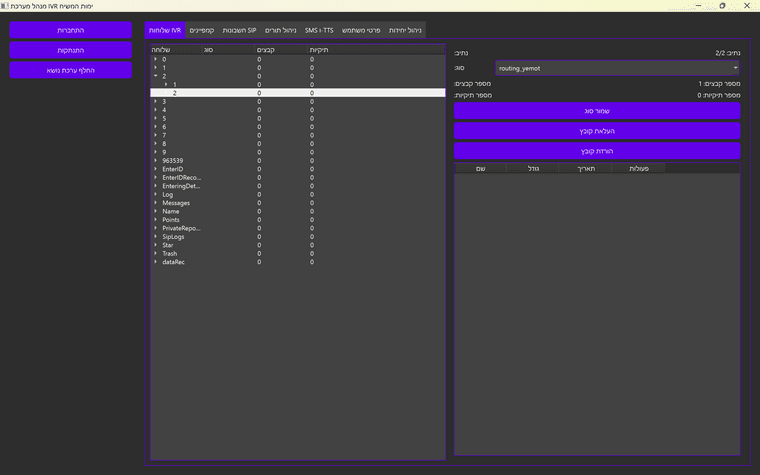Select the dataRec tree row
This screenshot has height=475, width=760.
[x=298, y=262]
